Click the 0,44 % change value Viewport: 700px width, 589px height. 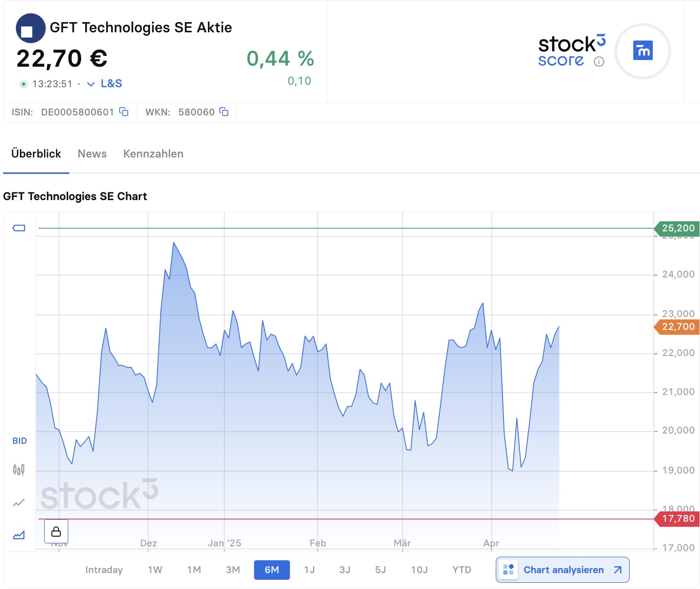280,58
